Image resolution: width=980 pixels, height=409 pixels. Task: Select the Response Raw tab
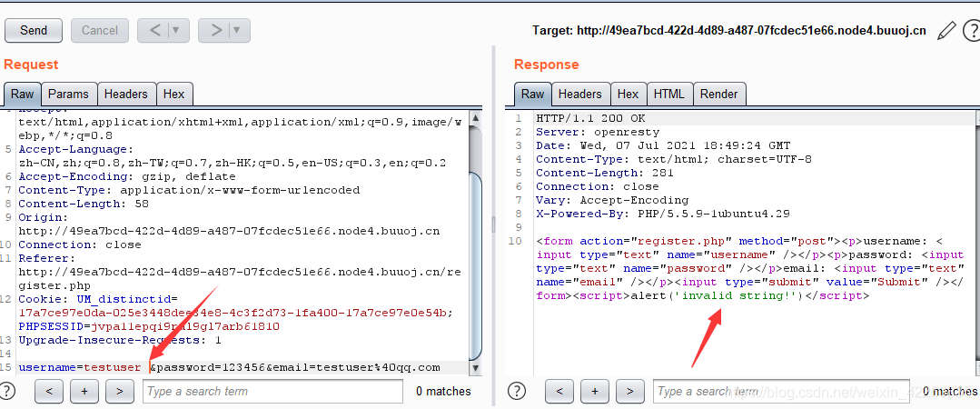coord(532,94)
